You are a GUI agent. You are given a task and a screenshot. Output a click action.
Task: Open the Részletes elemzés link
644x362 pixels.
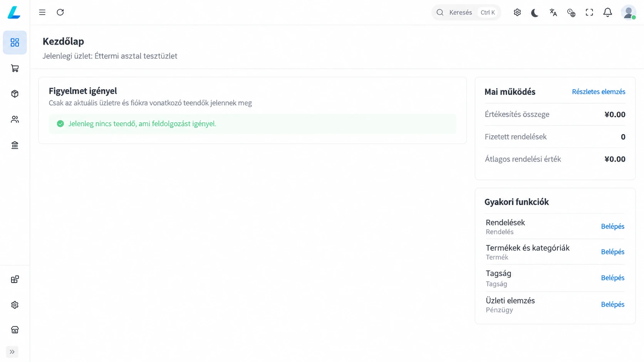click(599, 92)
